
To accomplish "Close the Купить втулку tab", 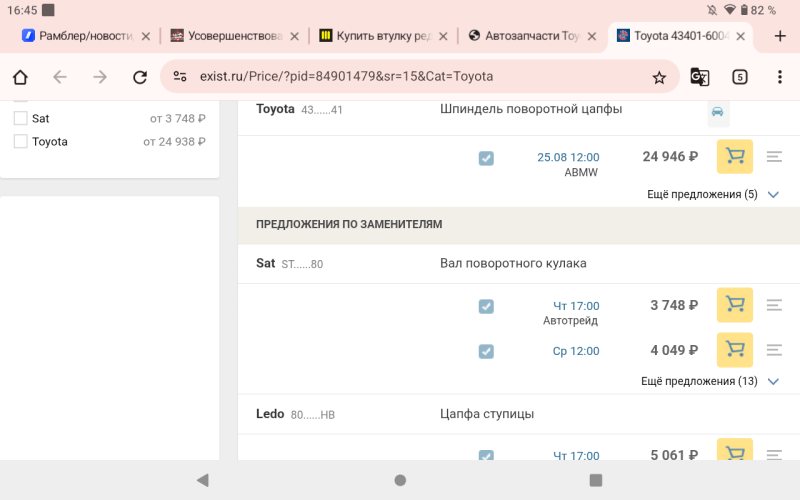I will coord(443,36).
